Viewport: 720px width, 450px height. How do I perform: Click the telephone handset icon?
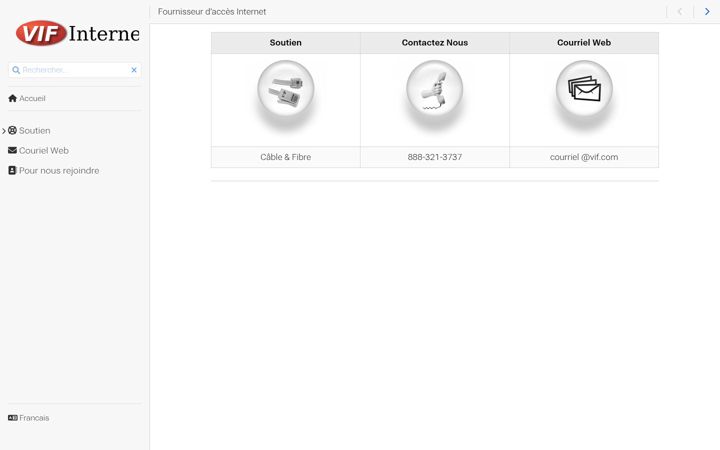[435, 90]
